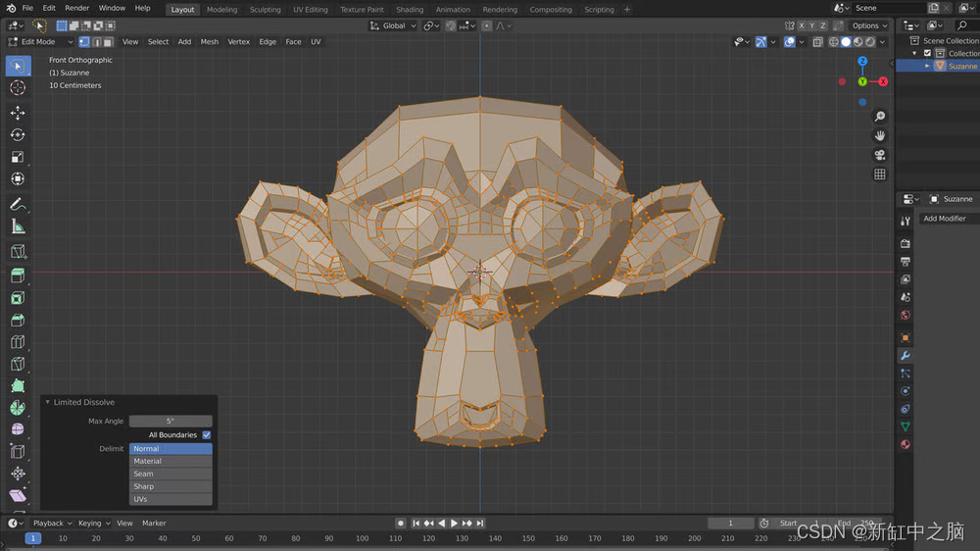Uncheck the All Boundaries checkbox
Viewport: 980px width, 551px height.
coord(206,434)
